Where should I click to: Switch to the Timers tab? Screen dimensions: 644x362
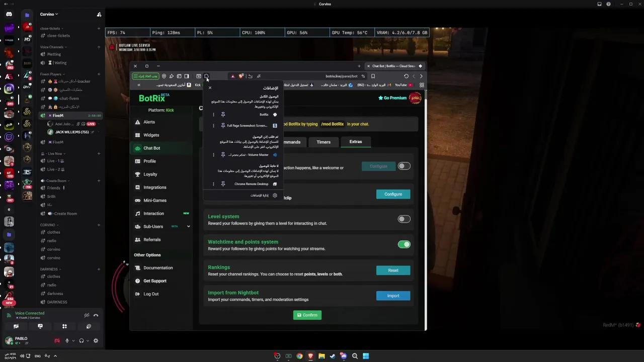pos(324,142)
